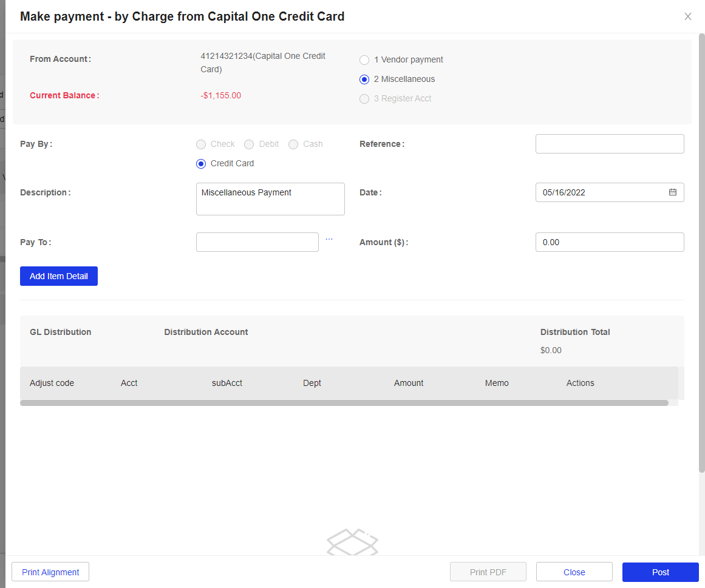Click the Close button
This screenshot has width=705, height=588.
point(574,572)
